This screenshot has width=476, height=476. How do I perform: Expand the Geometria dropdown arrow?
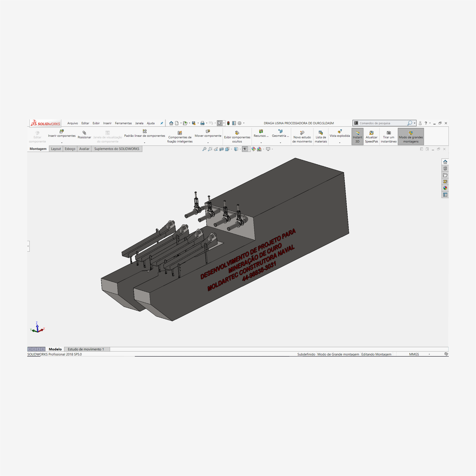click(280, 143)
